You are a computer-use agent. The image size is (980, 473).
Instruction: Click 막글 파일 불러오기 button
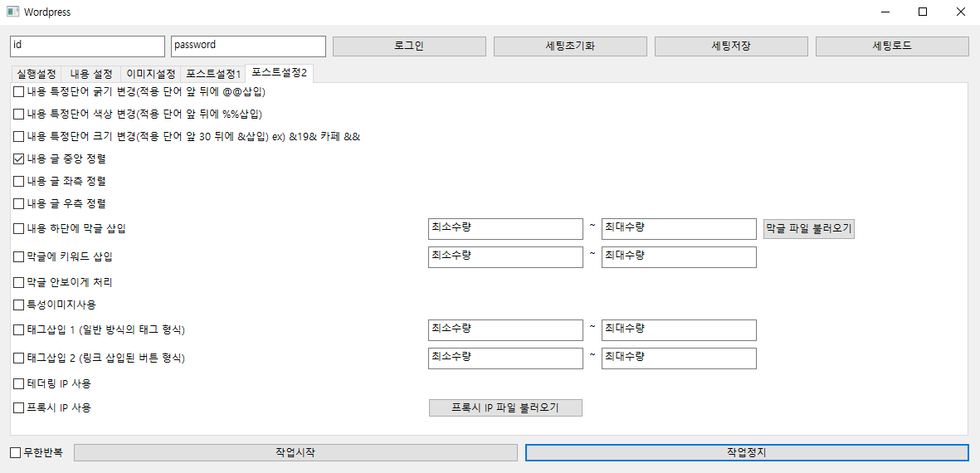[x=808, y=229]
